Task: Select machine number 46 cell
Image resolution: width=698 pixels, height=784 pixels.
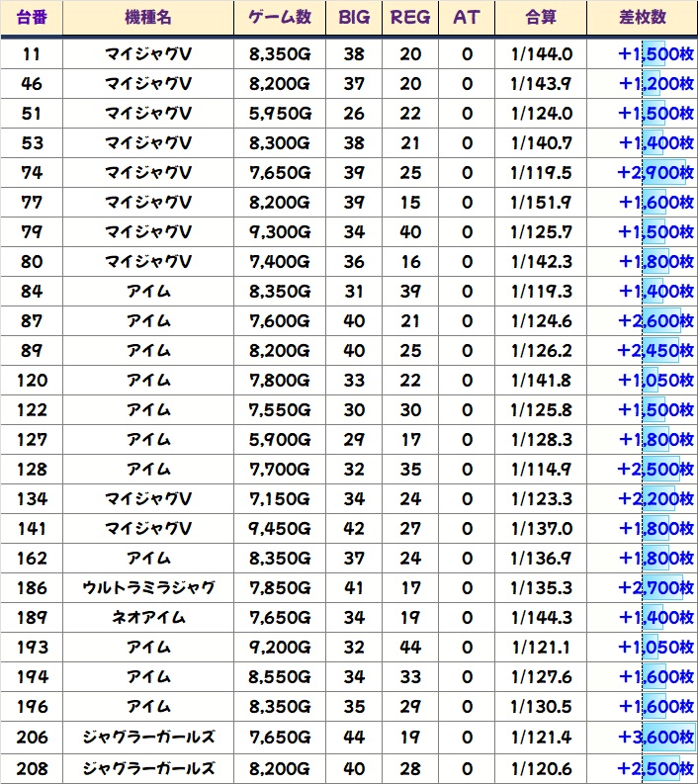Action: [32, 83]
